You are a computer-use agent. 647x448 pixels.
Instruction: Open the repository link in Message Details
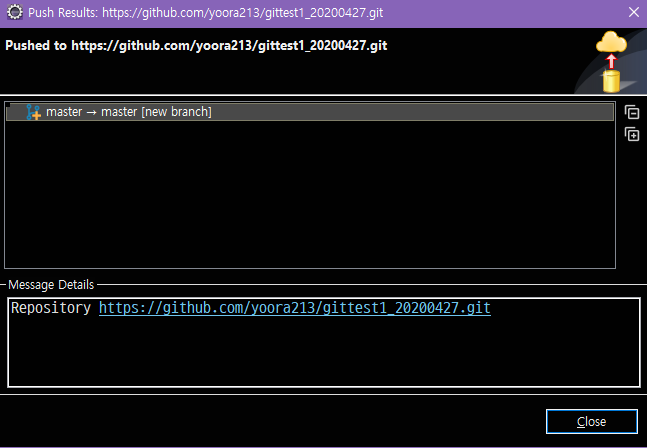click(x=295, y=308)
